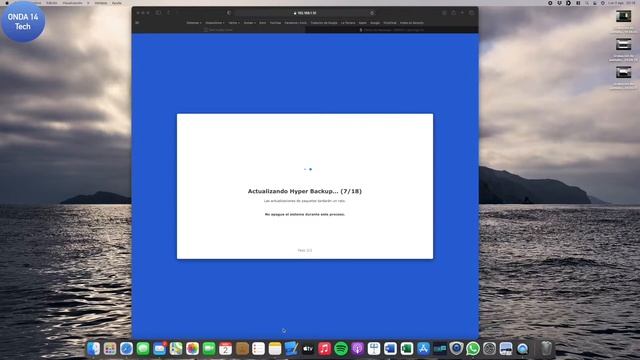Open Finder from the Dock

click(x=93, y=349)
